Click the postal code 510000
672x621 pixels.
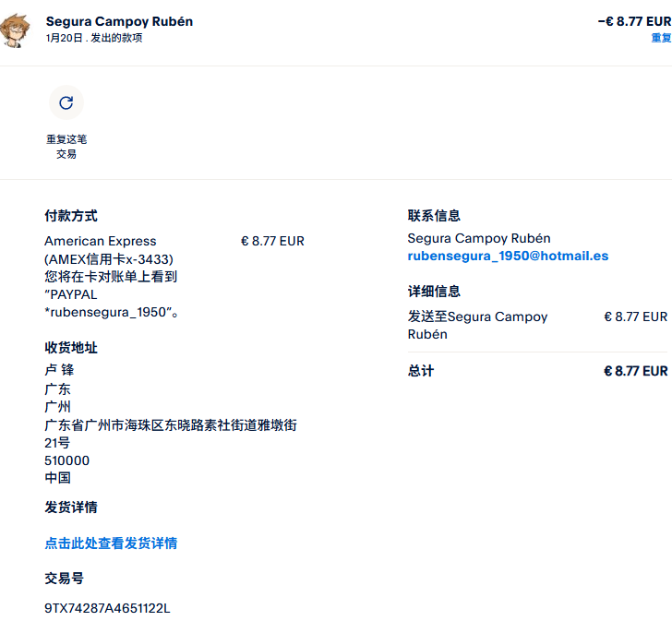67,460
